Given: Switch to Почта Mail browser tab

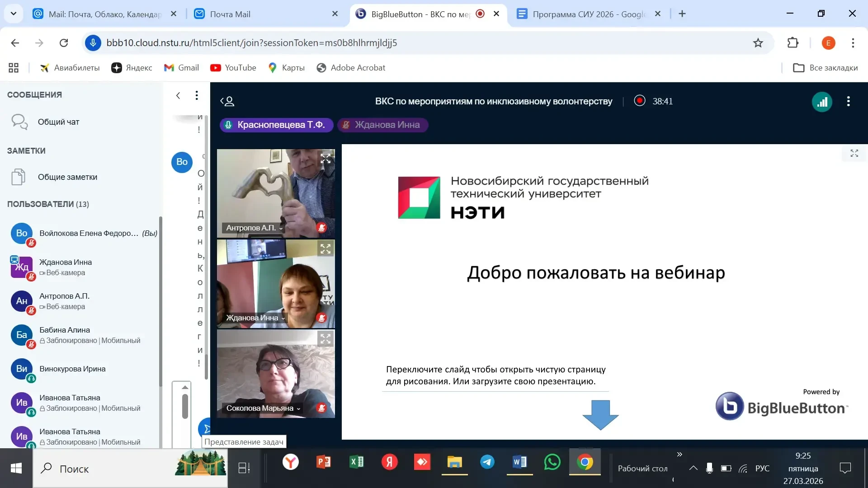Looking at the screenshot, I should click(x=230, y=14).
